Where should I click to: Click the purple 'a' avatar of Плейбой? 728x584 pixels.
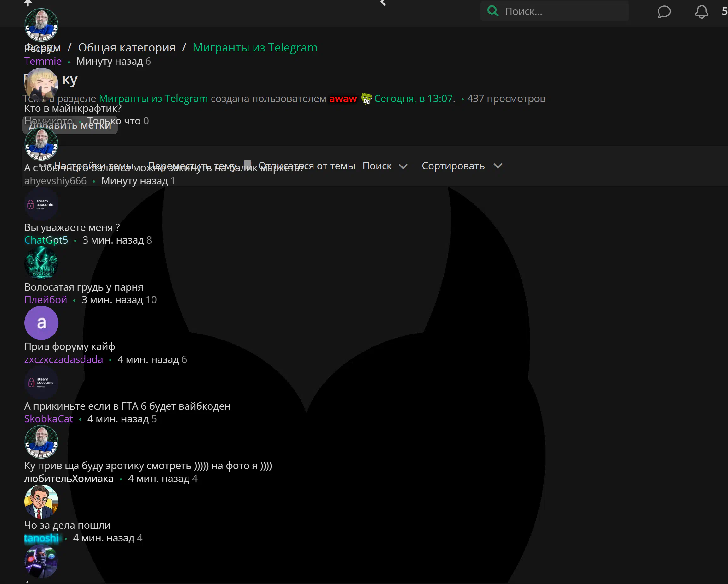(x=41, y=323)
